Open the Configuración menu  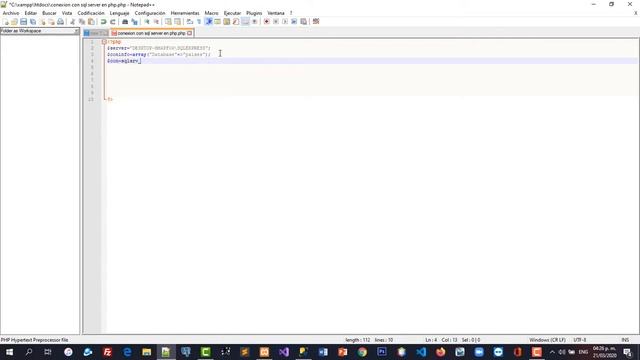tap(150, 13)
